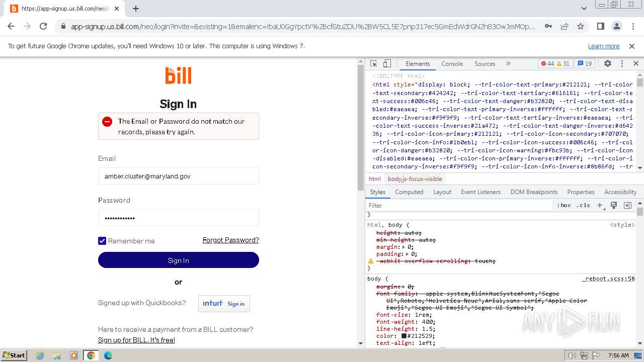Add new style rule plus icon
This screenshot has height=362, width=644.
tap(600, 205)
